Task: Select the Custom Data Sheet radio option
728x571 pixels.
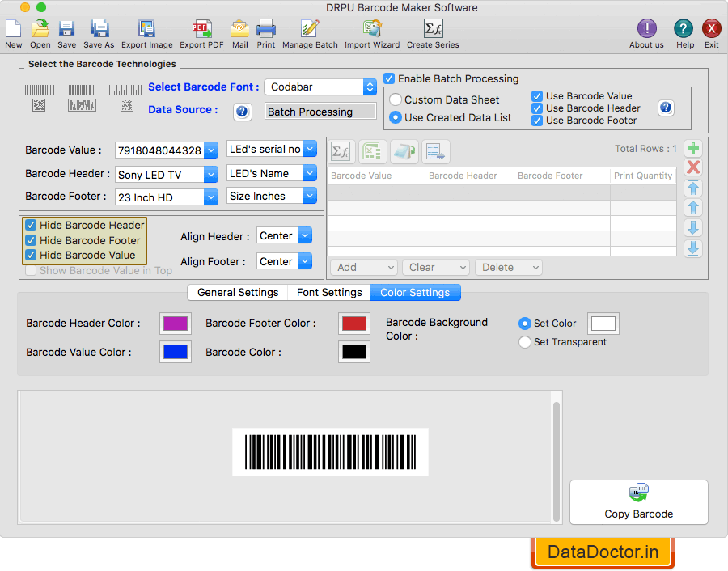Action: 395,99
